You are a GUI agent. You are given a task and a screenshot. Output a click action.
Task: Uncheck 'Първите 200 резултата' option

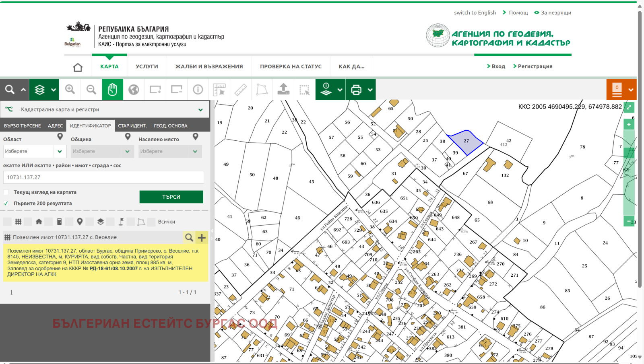click(6, 204)
